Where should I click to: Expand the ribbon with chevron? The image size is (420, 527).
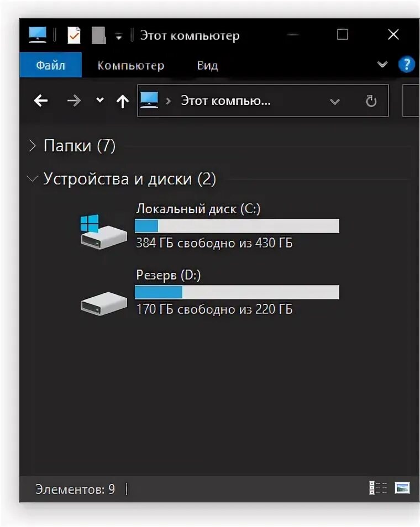tap(382, 65)
